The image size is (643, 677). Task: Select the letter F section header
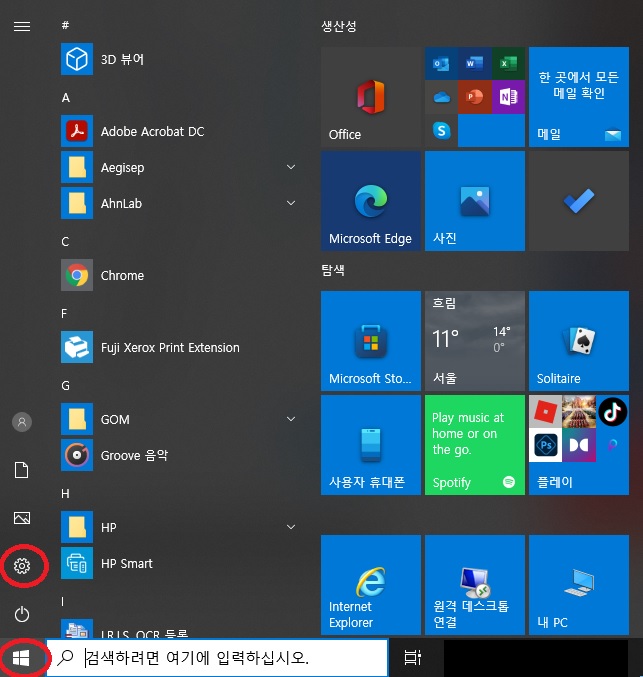pos(64,313)
